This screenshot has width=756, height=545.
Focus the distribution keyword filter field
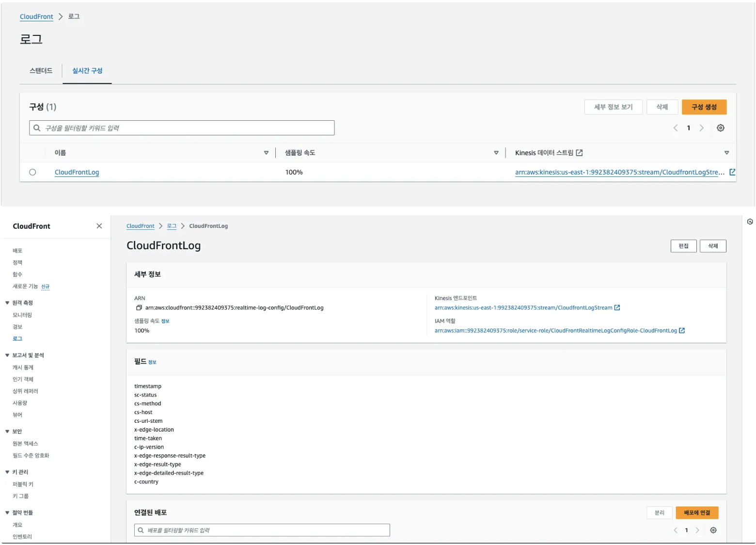click(x=262, y=530)
